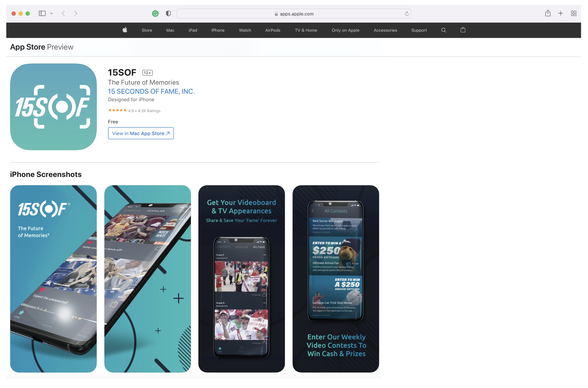Click the App Store Preview heading link
Screen dimensions: 588x388
(x=42, y=47)
